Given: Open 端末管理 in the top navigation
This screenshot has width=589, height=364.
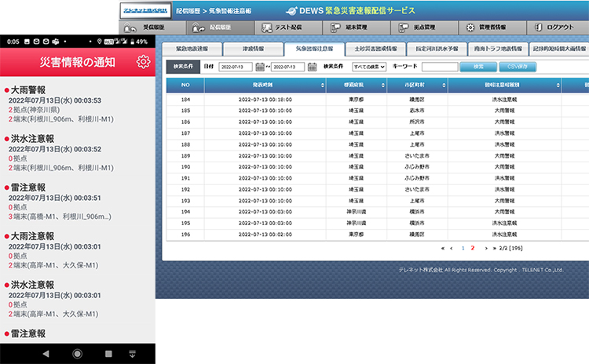Looking at the screenshot, I should tap(356, 27).
